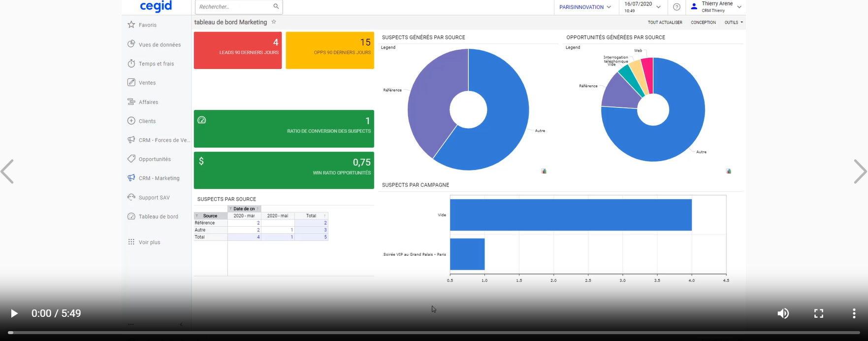Open the Affaires sidebar icon
Viewport: 868px width, 341px height.
tap(131, 102)
